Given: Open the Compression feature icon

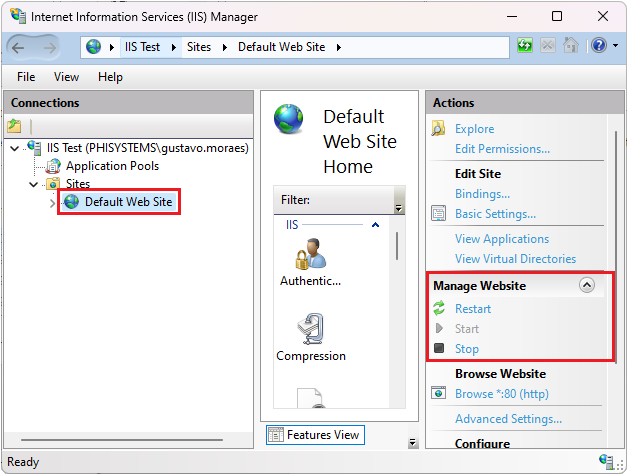Looking at the screenshot, I should 310,329.
